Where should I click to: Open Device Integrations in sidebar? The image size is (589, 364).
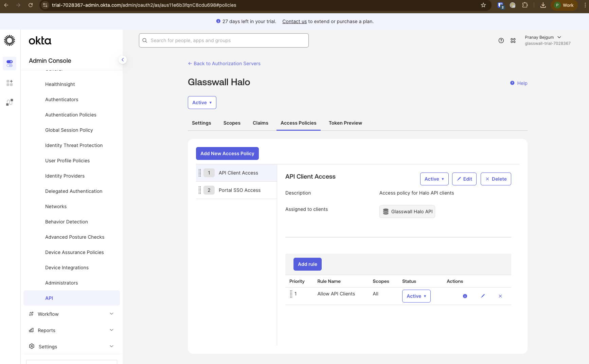tap(67, 268)
